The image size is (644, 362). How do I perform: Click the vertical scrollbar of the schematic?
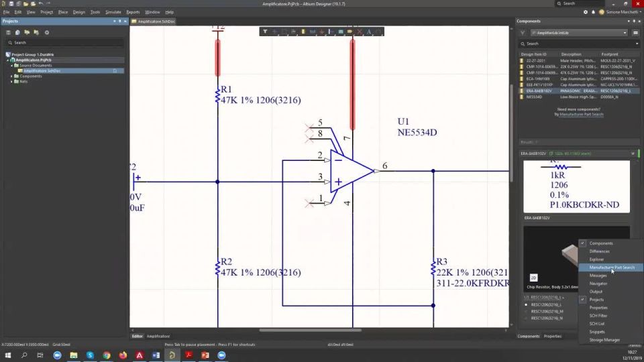point(511,133)
